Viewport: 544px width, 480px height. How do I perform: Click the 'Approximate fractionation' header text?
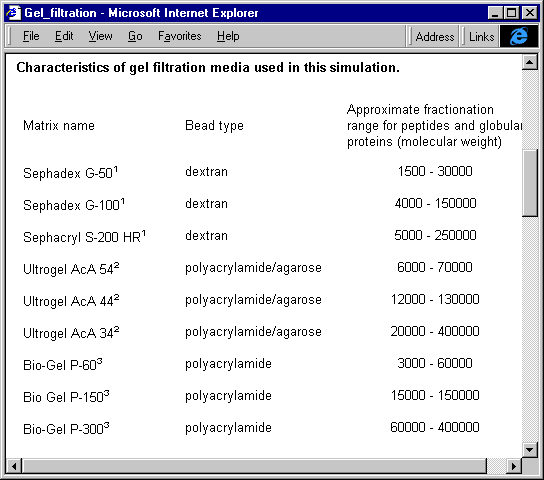[420, 110]
